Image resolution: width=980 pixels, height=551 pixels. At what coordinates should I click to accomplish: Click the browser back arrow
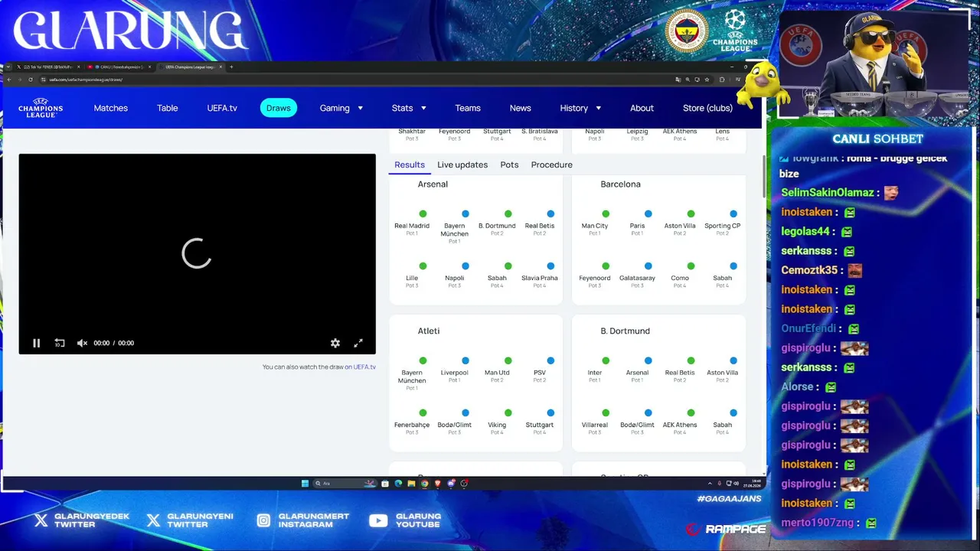(9, 80)
